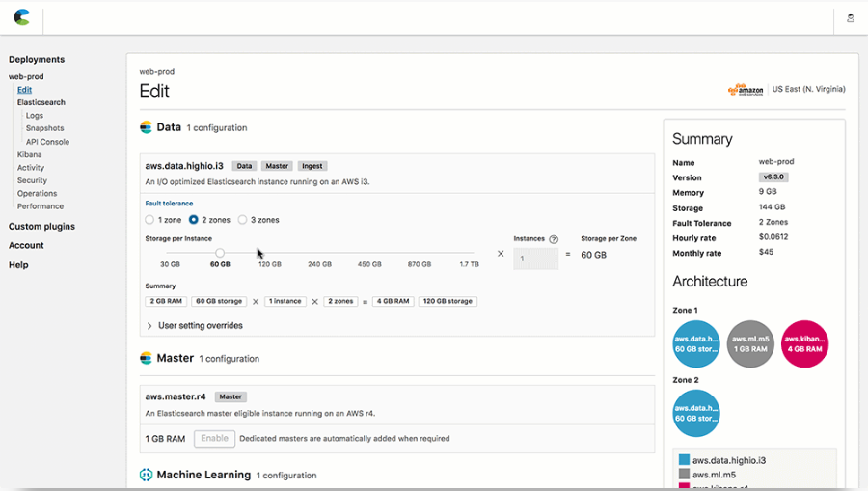
Task: Click the v6.3.0 version badge
Action: pos(773,177)
